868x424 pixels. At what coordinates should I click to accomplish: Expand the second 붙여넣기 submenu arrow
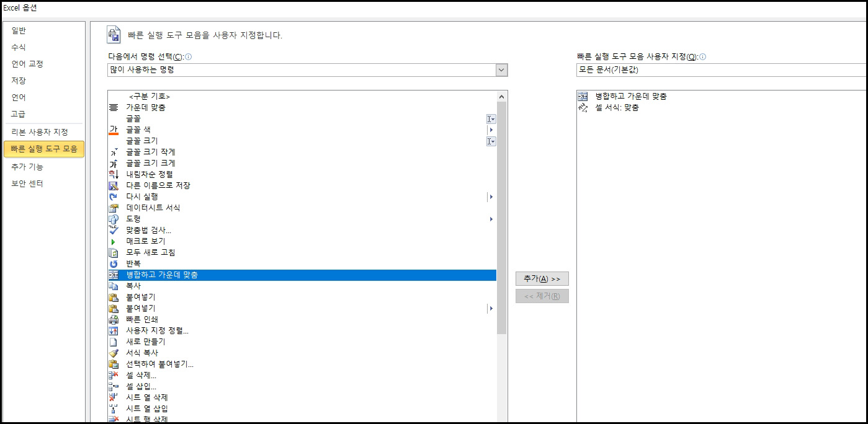[491, 308]
